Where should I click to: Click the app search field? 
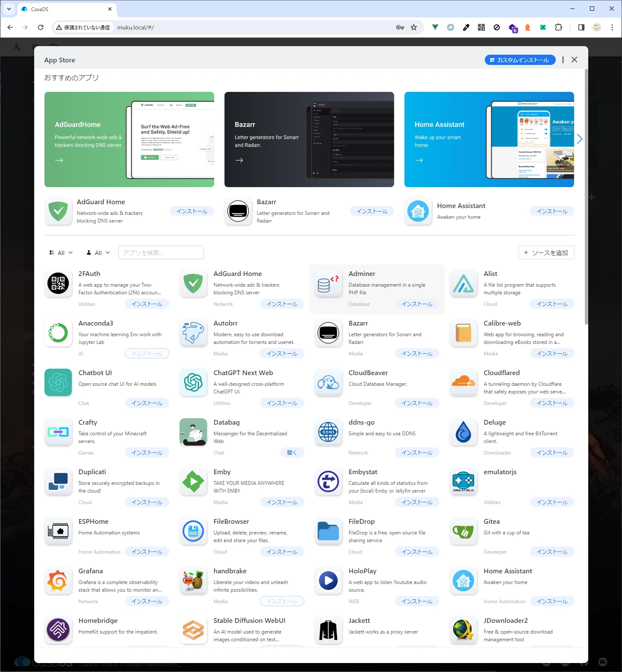coord(161,252)
